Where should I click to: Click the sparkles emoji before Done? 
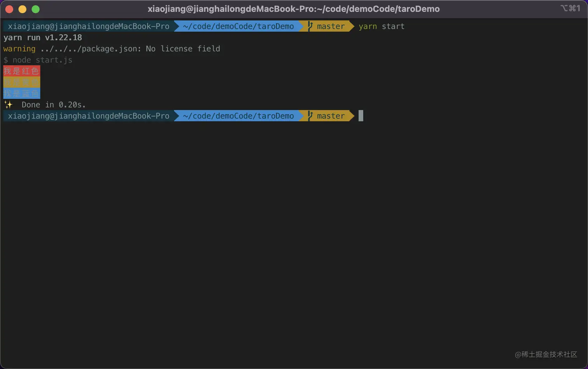tap(8, 105)
